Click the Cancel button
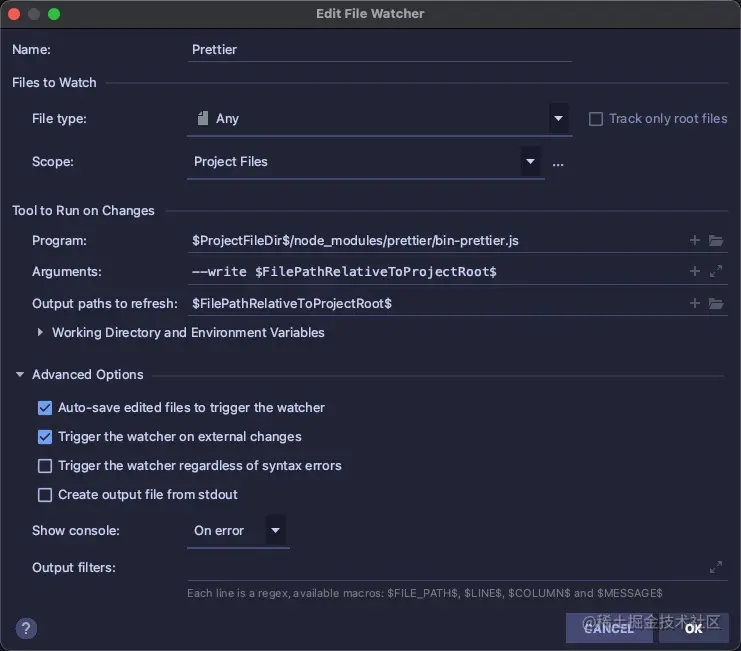741x651 pixels. coord(609,628)
